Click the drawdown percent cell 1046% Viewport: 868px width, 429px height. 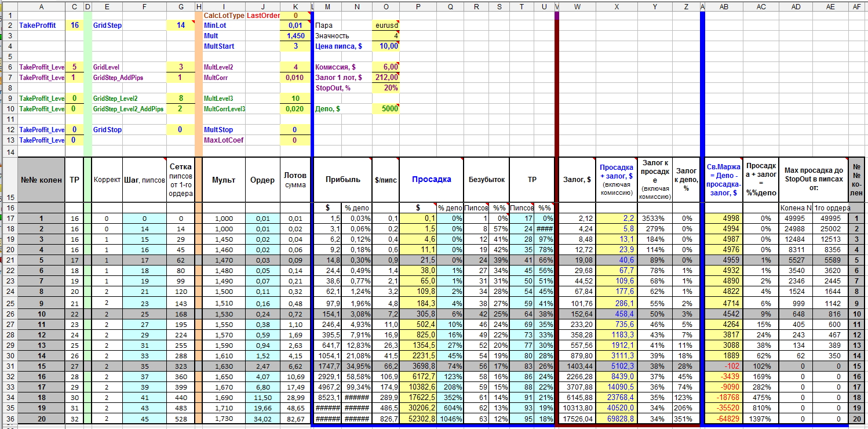tap(450, 419)
